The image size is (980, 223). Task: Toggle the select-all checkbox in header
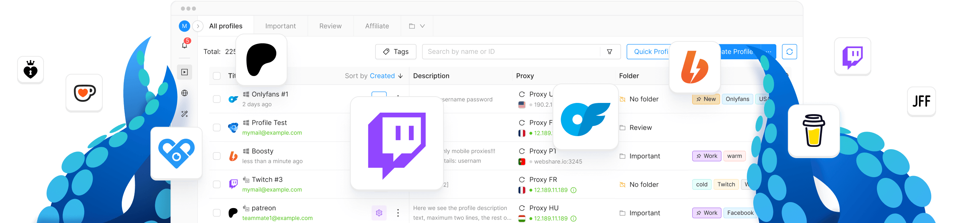point(217,76)
